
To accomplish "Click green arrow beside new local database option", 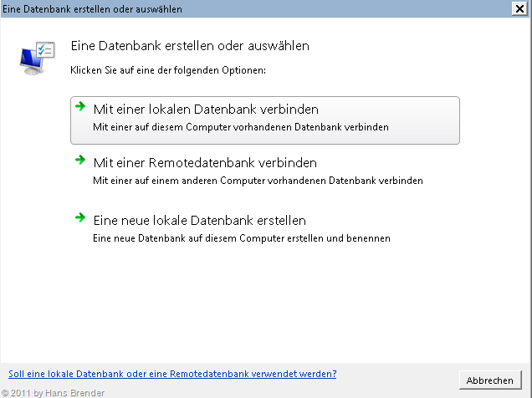I will 80,218.
